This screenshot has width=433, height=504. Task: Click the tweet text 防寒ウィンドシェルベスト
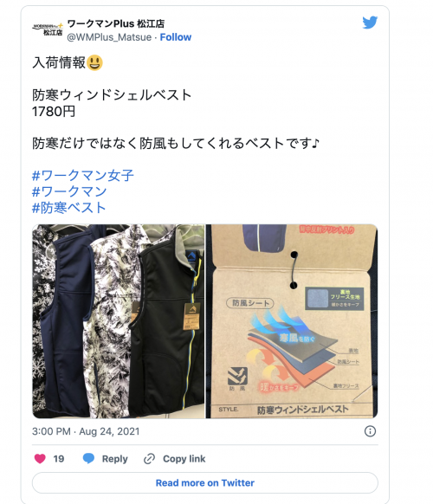(x=112, y=95)
